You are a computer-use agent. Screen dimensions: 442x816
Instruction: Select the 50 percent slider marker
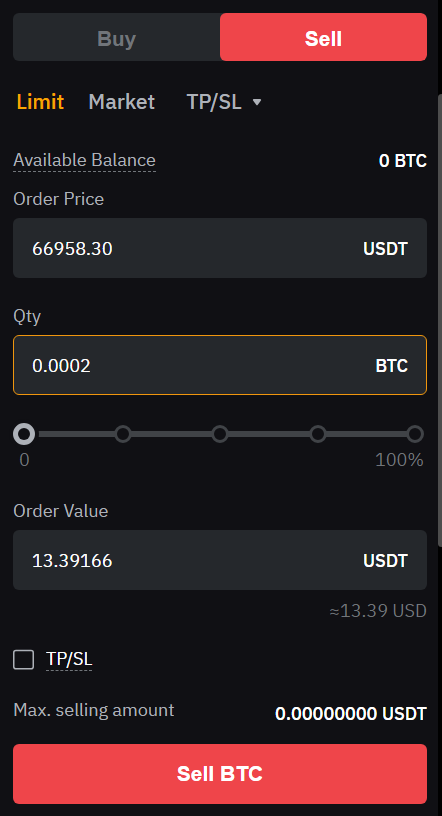[x=220, y=434]
